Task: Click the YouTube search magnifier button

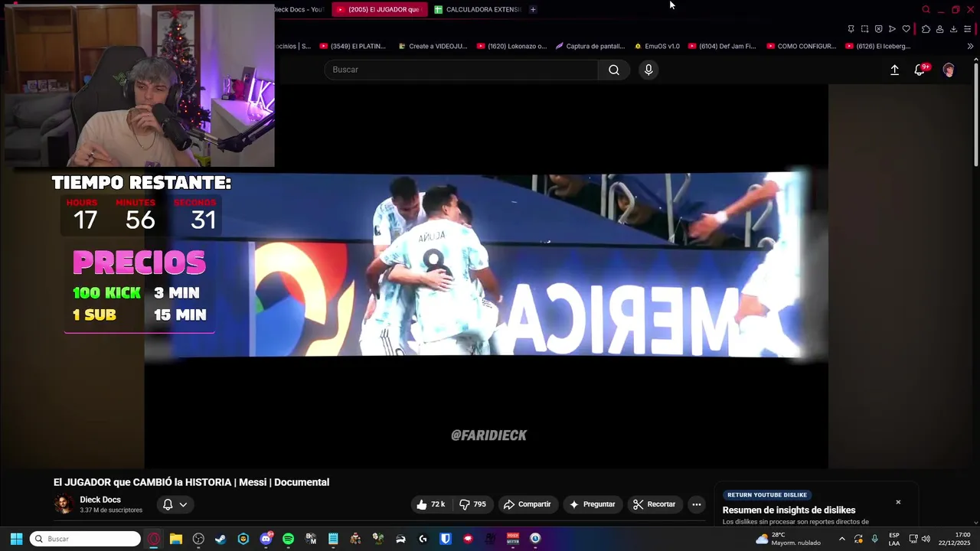Action: [x=613, y=70]
